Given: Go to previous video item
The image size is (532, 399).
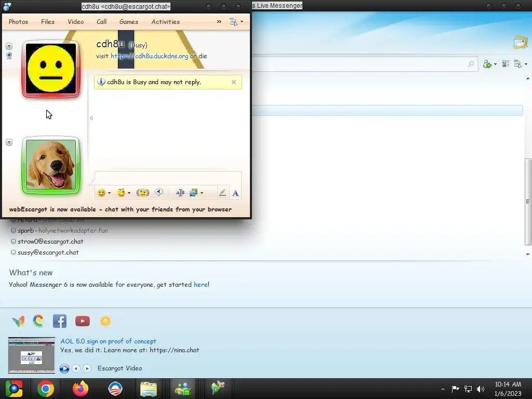Looking at the screenshot, I should 76,368.
